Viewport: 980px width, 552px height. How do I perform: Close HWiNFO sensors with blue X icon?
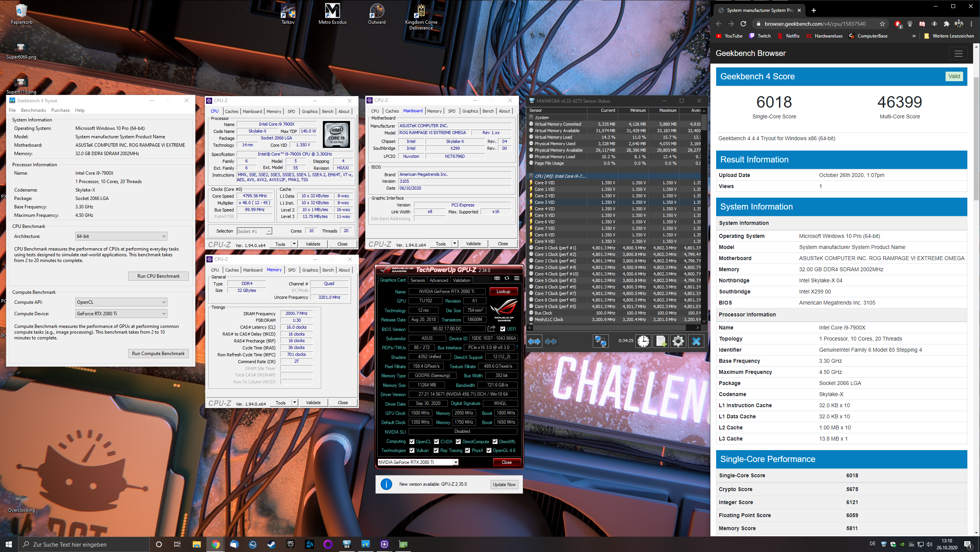coord(696,341)
